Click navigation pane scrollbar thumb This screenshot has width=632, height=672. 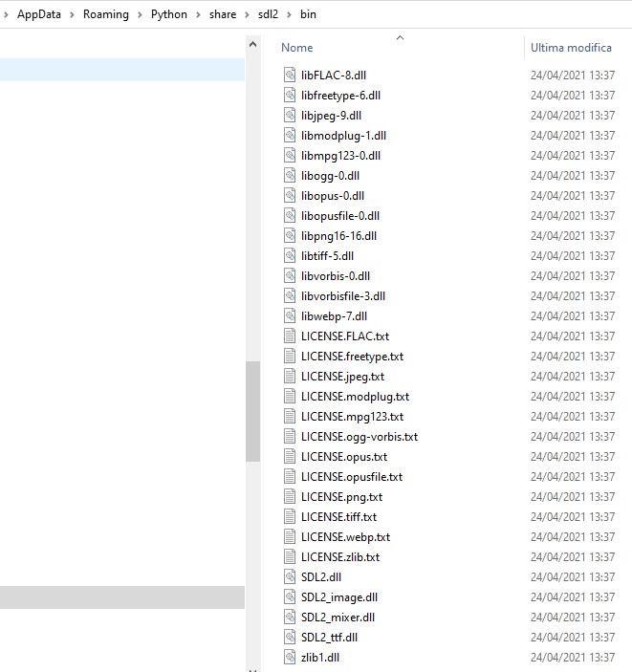tap(253, 411)
